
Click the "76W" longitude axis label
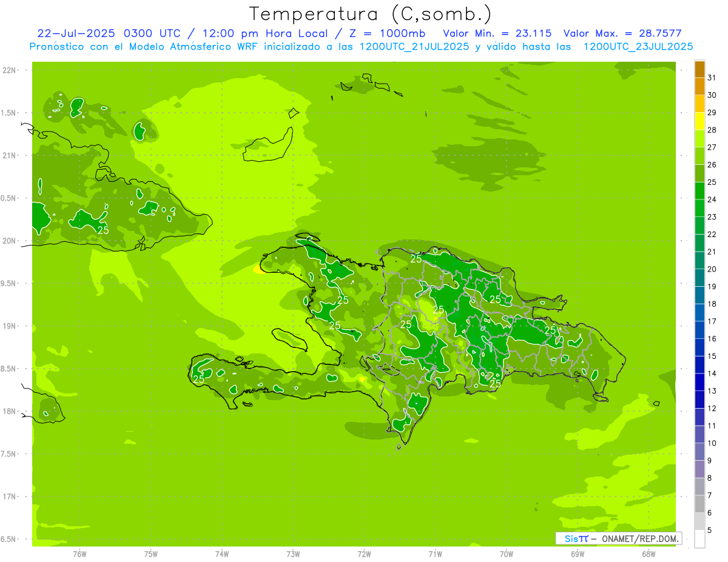79,554
